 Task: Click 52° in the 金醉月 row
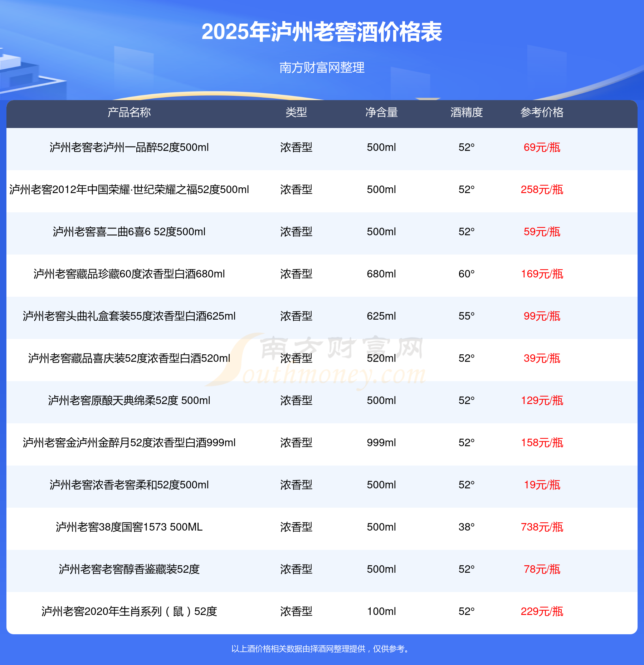click(x=467, y=443)
